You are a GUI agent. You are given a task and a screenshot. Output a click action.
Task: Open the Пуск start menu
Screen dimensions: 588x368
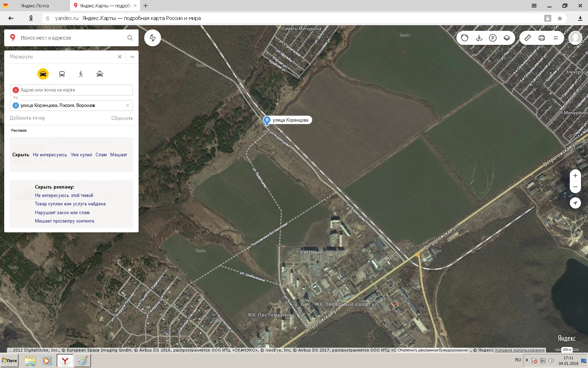click(x=9, y=361)
